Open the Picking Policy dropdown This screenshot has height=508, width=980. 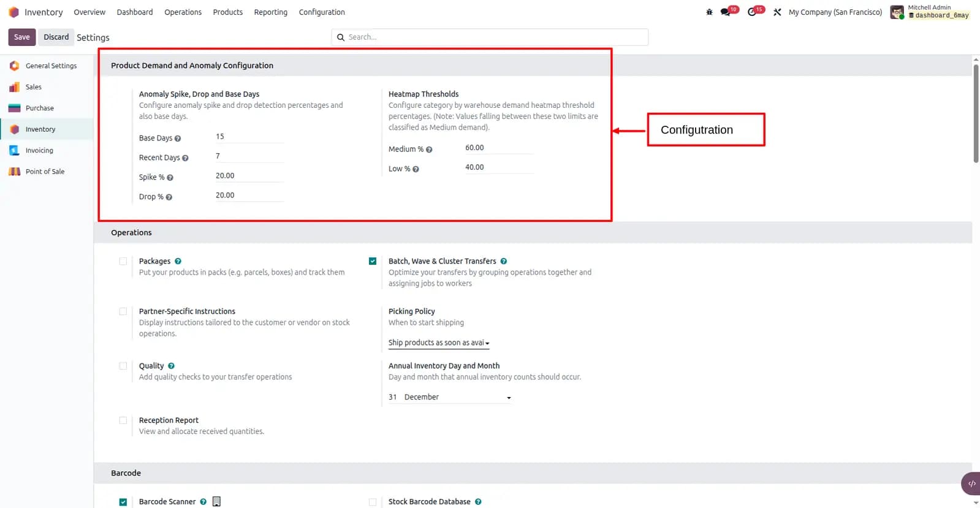coord(439,343)
